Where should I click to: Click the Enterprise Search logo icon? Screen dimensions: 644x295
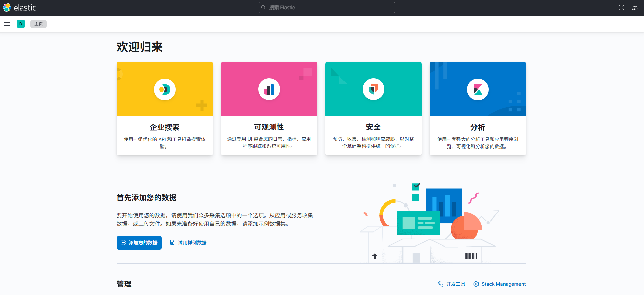(x=165, y=89)
